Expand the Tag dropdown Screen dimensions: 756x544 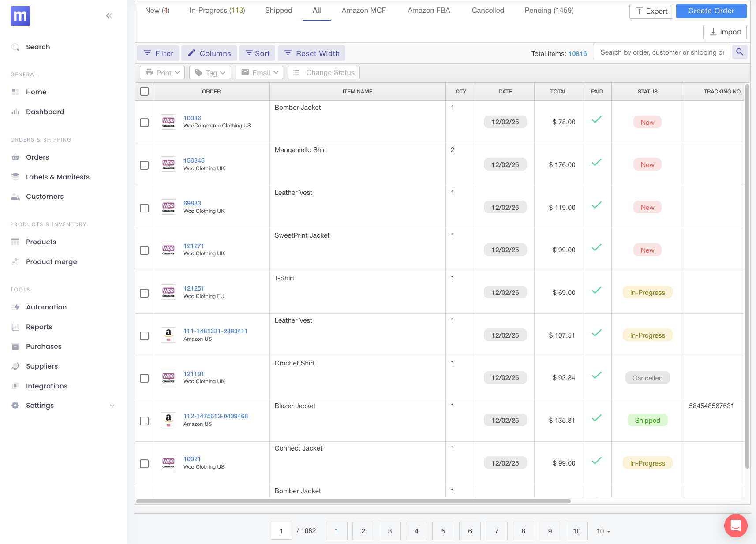(210, 72)
